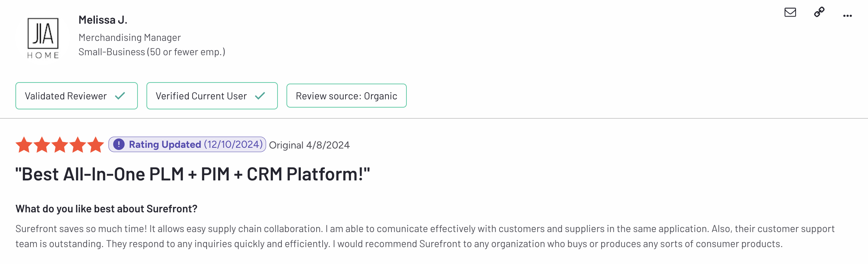868x264 pixels.
Task: Click the Original 4/8/2024 date
Action: click(309, 145)
